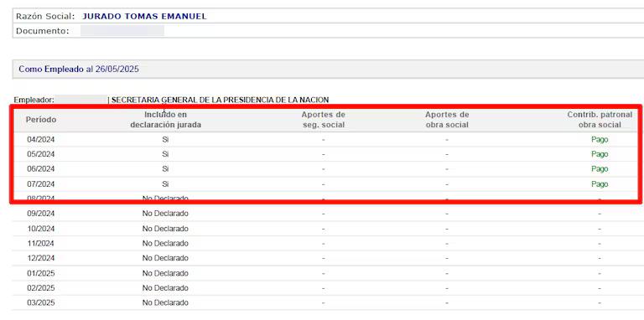Click the Documento label
644x320 pixels.
[x=43, y=31]
